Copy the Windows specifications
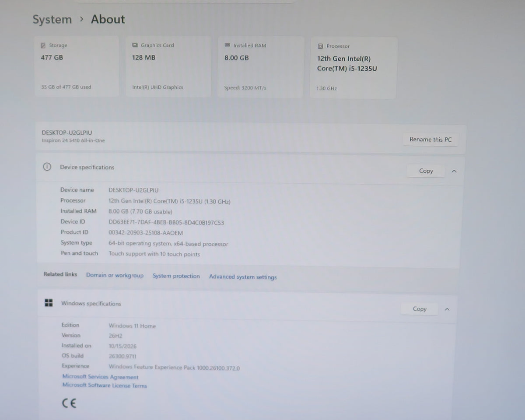The height and width of the screenshot is (420, 525). coord(420,309)
